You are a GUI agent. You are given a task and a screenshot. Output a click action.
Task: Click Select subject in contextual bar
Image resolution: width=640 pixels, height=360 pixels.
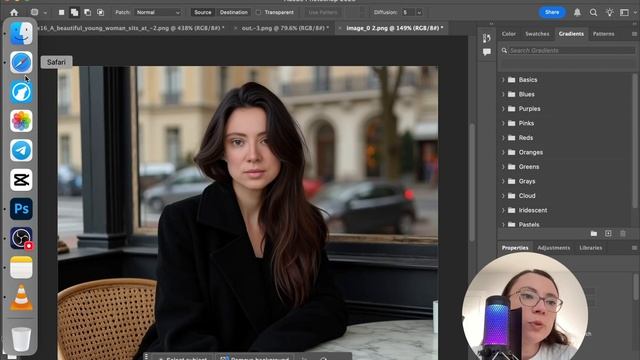182,358
